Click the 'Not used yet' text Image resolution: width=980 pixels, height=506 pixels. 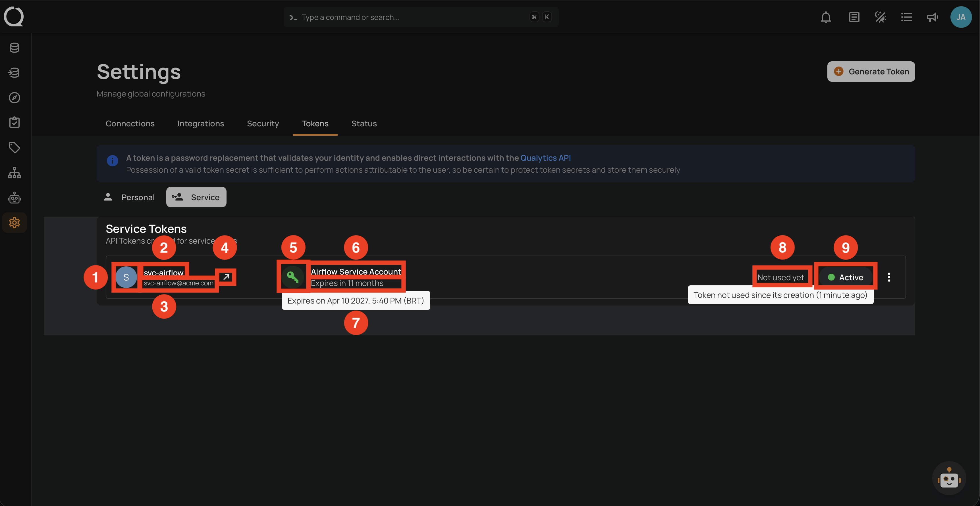pyautogui.click(x=780, y=277)
